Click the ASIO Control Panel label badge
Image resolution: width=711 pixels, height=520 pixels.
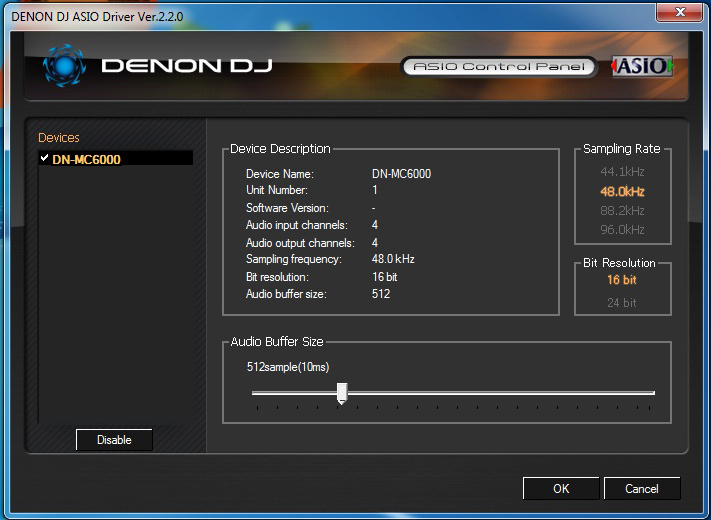pos(499,67)
